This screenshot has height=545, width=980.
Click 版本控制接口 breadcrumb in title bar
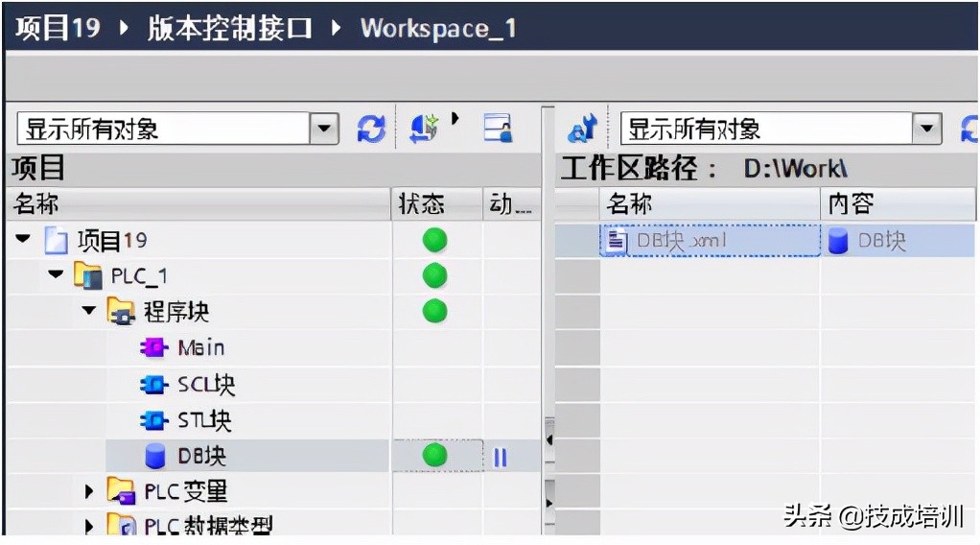click(230, 28)
